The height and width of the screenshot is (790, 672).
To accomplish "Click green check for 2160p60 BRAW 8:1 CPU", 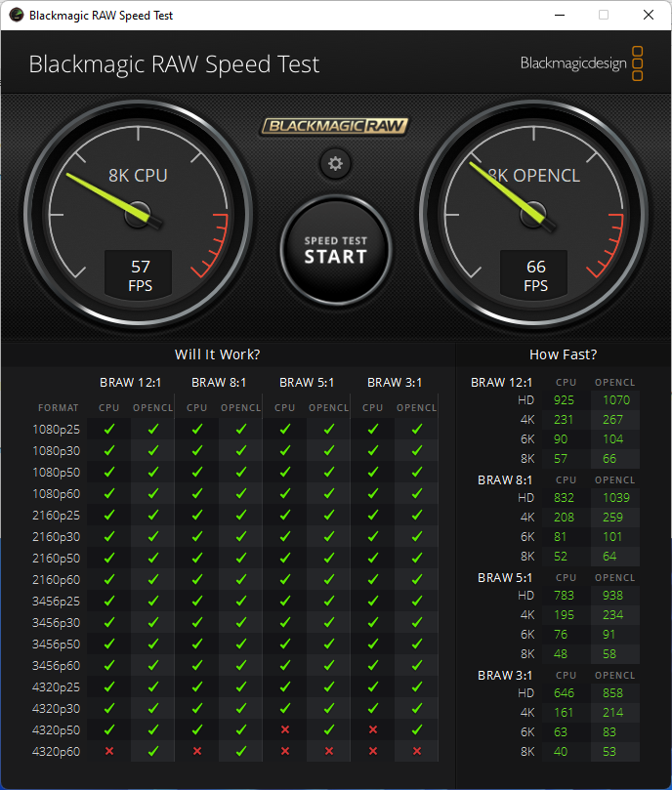I will tap(197, 579).
